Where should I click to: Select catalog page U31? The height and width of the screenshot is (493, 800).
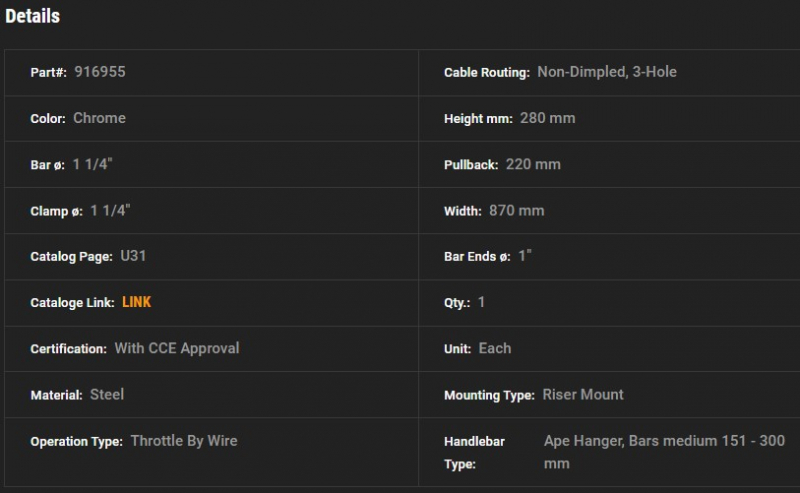[x=133, y=256]
